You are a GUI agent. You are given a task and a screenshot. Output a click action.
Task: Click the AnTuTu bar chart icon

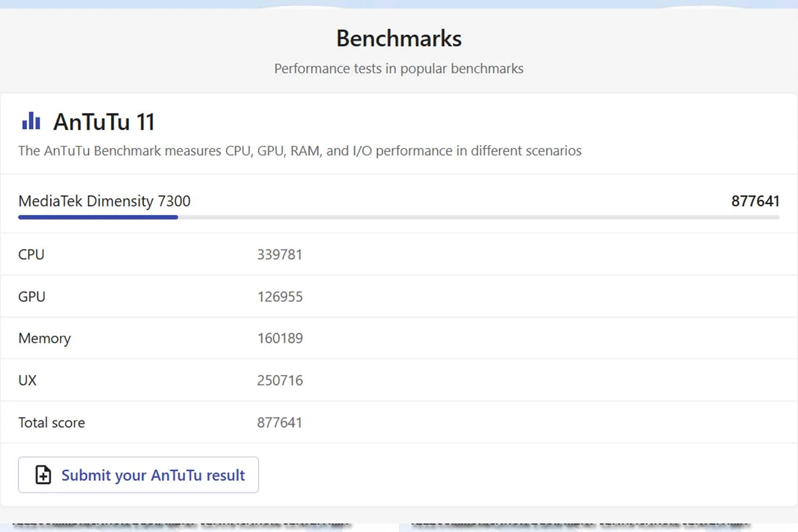31,121
